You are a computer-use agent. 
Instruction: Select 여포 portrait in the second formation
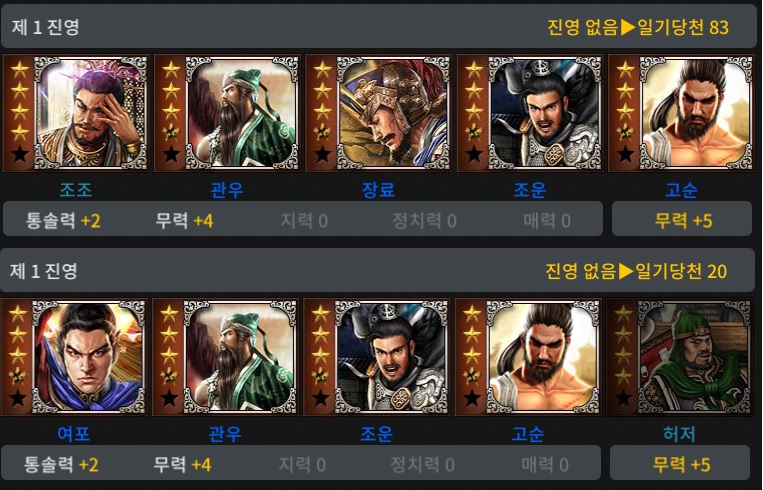[89, 357]
